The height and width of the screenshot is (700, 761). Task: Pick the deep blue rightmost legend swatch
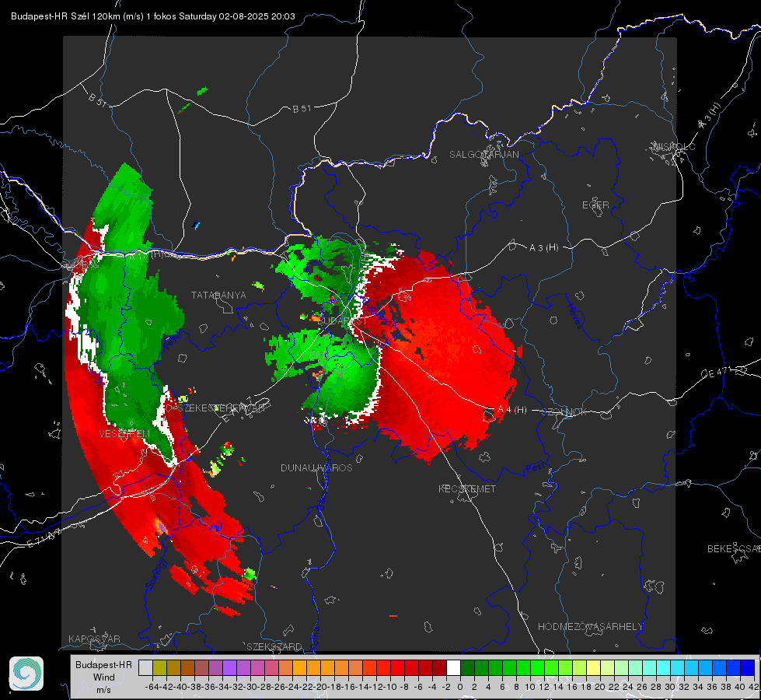pyautogui.click(x=748, y=667)
